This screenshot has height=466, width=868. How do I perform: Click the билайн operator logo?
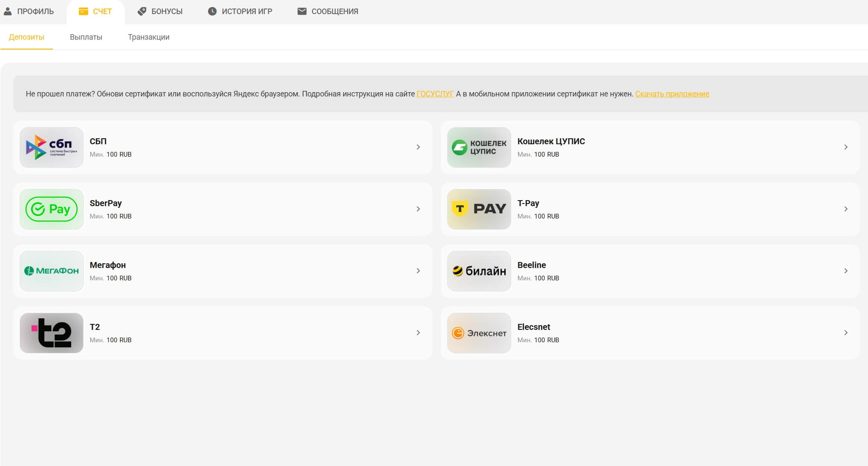tap(479, 271)
